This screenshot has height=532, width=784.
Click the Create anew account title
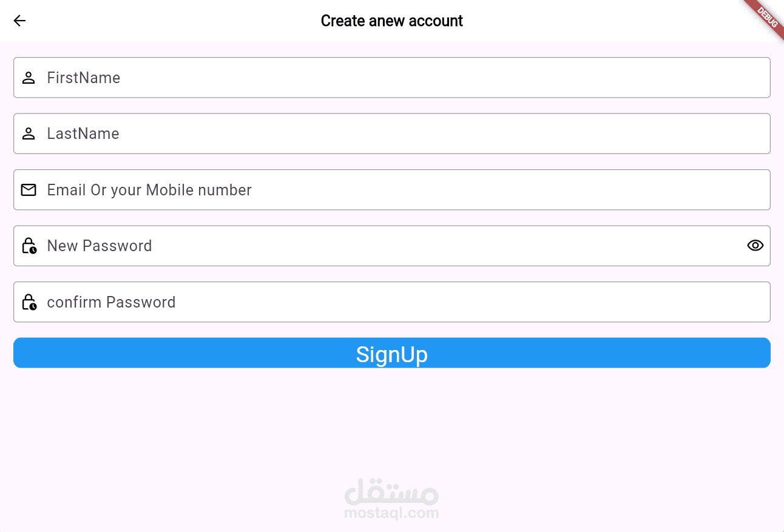(x=391, y=21)
